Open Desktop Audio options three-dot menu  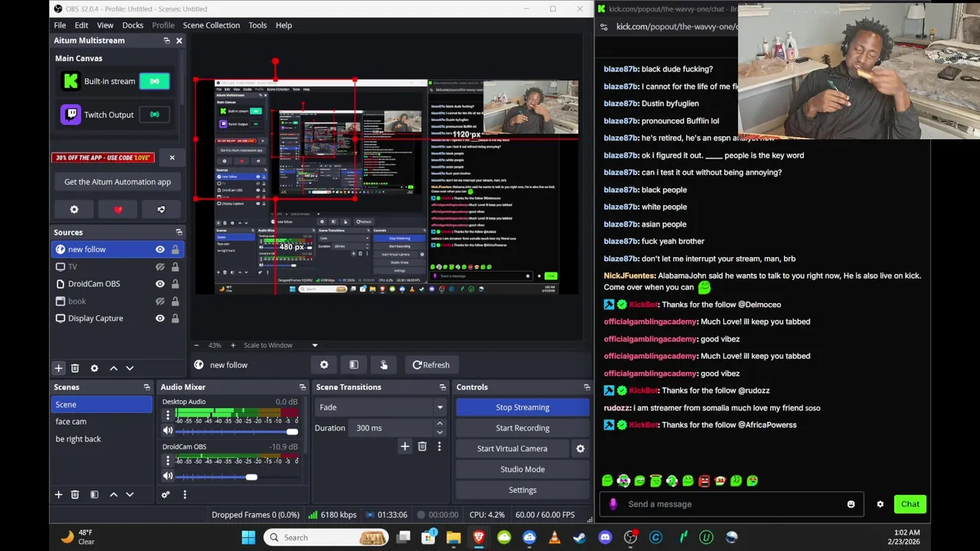[x=168, y=416]
